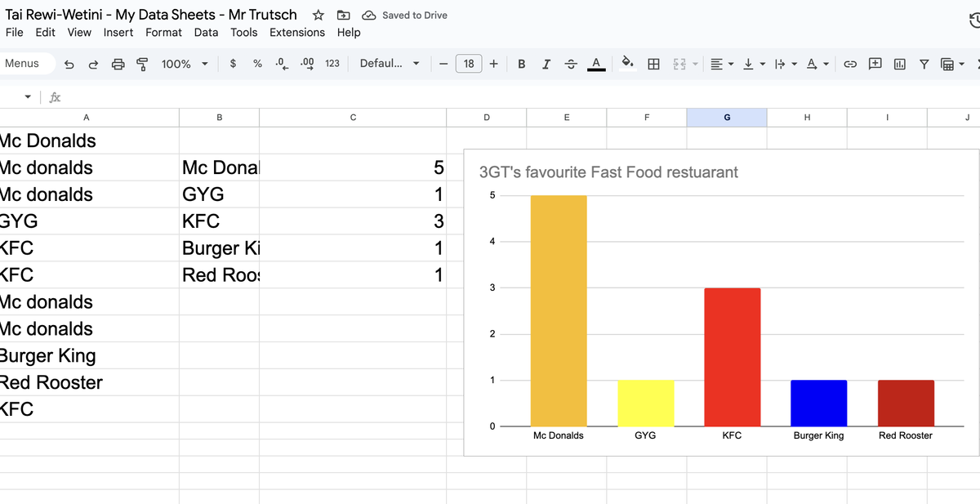
Task: Select the dark red Red Rooster bar
Action: 906,404
